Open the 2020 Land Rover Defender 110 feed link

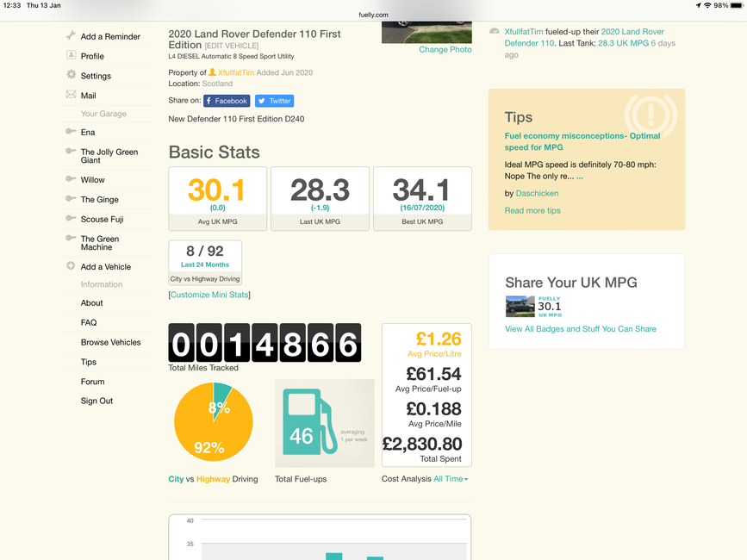point(584,38)
